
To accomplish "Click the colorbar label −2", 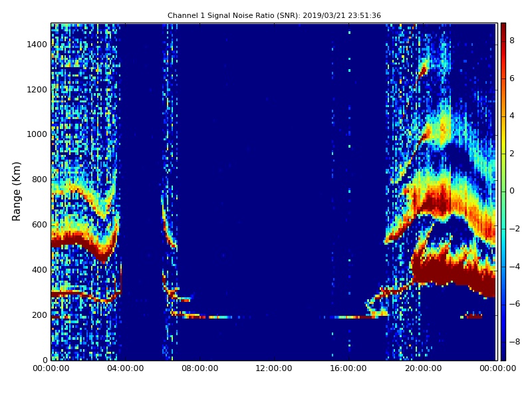I will 514,229.
